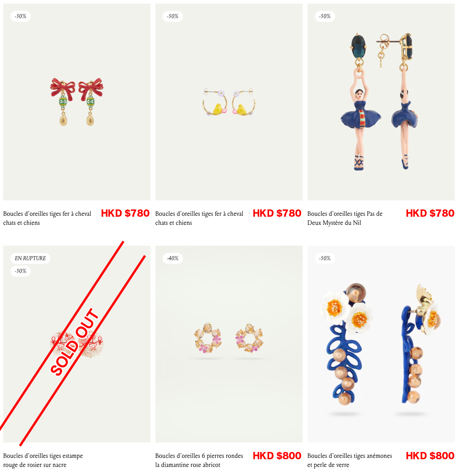Open the red bow earrings product image
Screen dimensions: 458x476
tap(77, 102)
